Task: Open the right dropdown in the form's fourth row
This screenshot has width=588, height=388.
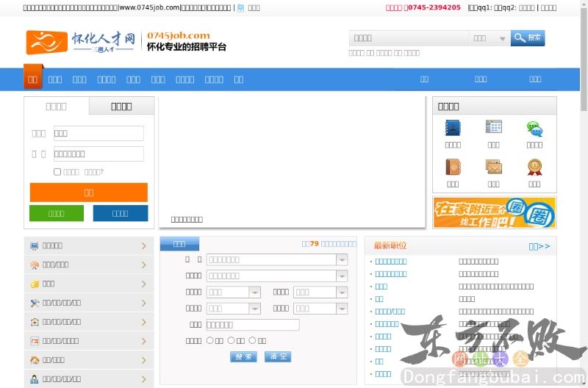Action: tap(320, 309)
